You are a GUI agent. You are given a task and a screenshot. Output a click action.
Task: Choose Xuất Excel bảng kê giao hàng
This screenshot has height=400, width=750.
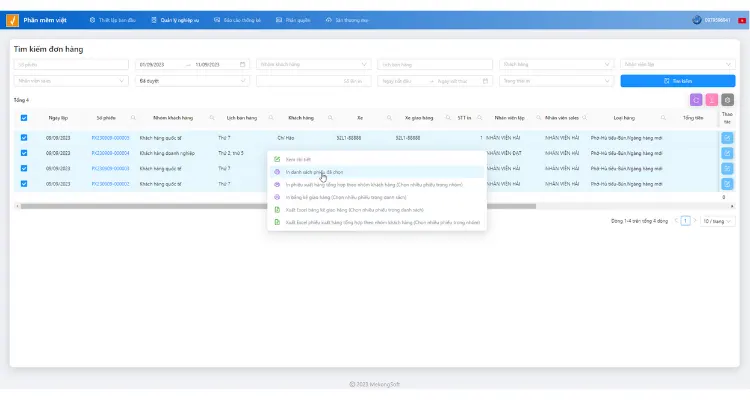point(377,210)
